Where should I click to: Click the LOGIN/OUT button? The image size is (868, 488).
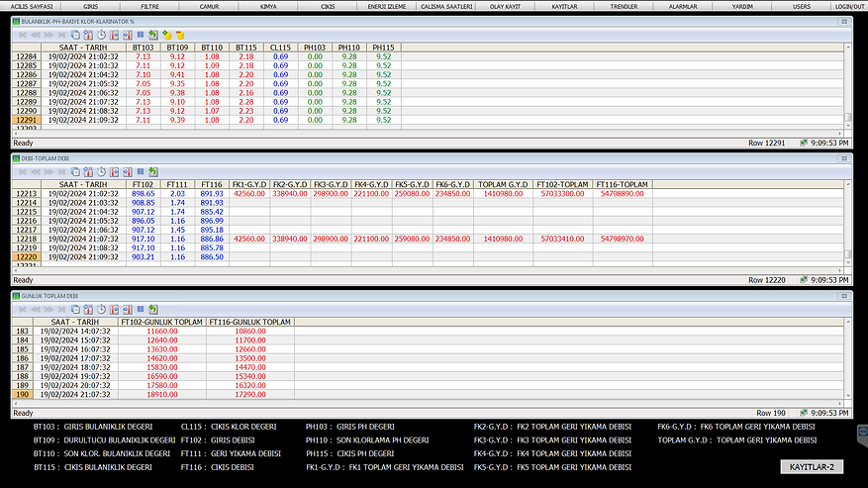pos(848,6)
